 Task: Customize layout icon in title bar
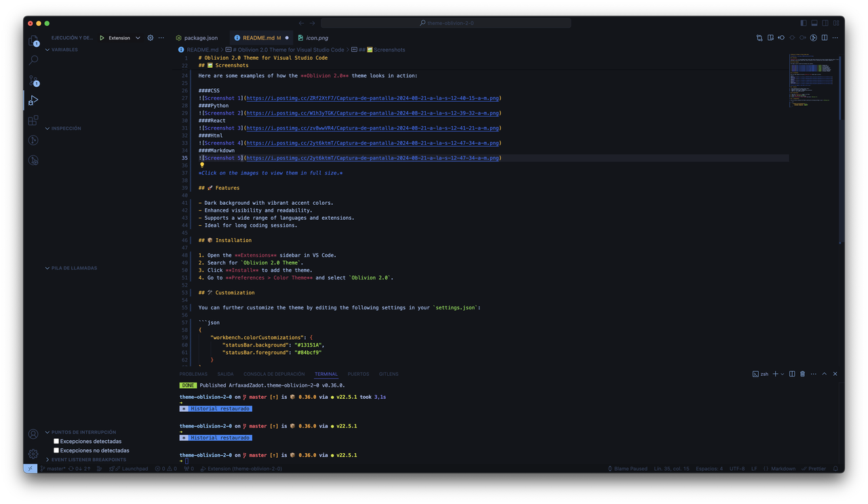836,23
